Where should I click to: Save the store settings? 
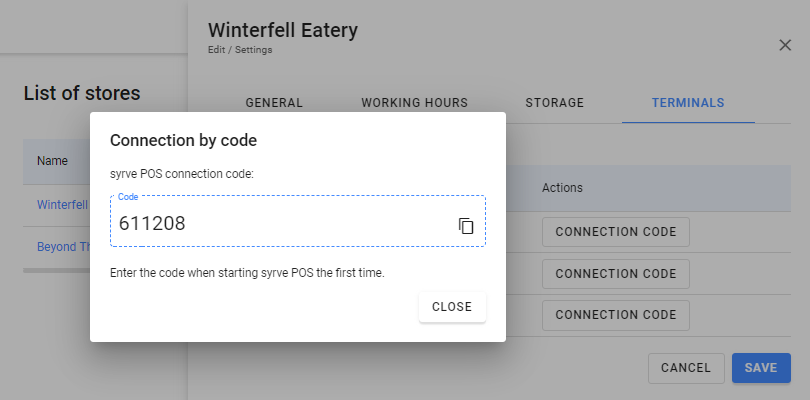tap(761, 368)
